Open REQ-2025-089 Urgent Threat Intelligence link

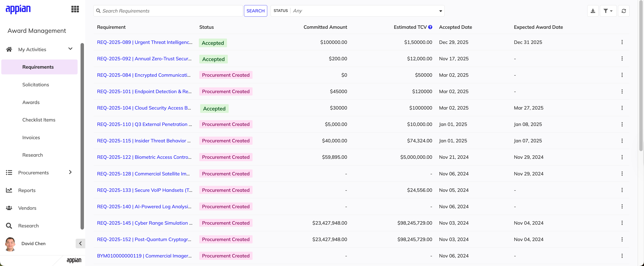click(x=145, y=42)
